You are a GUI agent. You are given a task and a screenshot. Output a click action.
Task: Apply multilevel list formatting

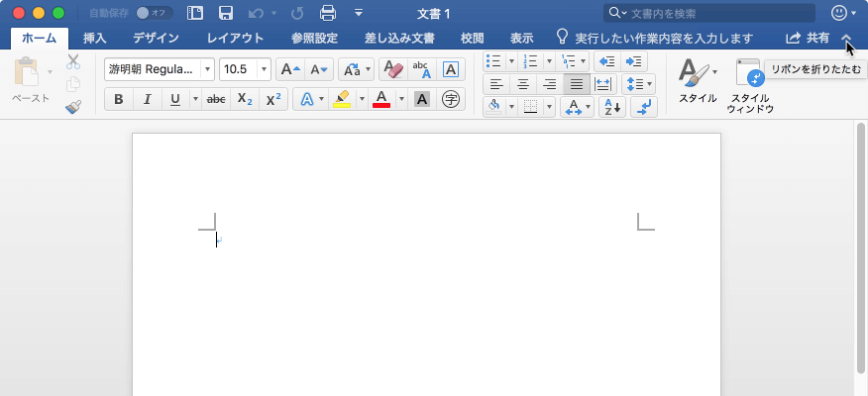(x=569, y=60)
